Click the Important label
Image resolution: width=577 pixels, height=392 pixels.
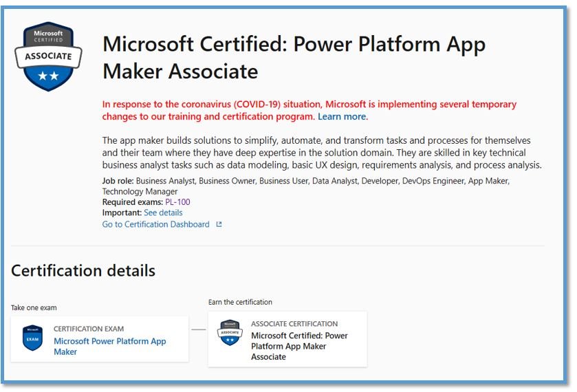(x=122, y=213)
